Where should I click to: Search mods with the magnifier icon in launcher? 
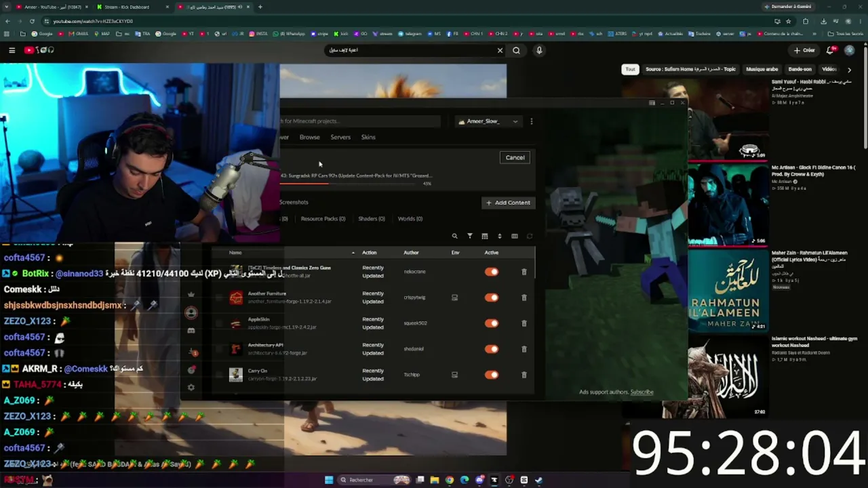(x=454, y=237)
